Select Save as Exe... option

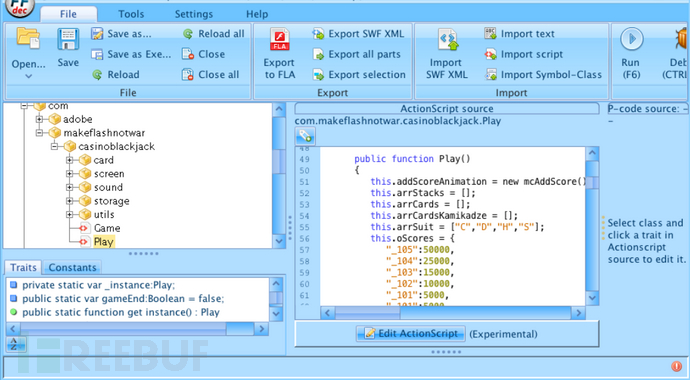131,54
